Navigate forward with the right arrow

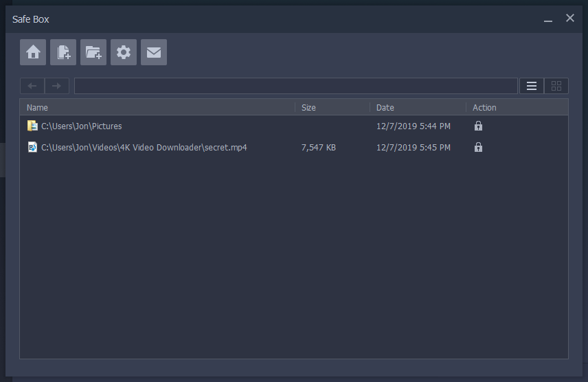click(57, 86)
